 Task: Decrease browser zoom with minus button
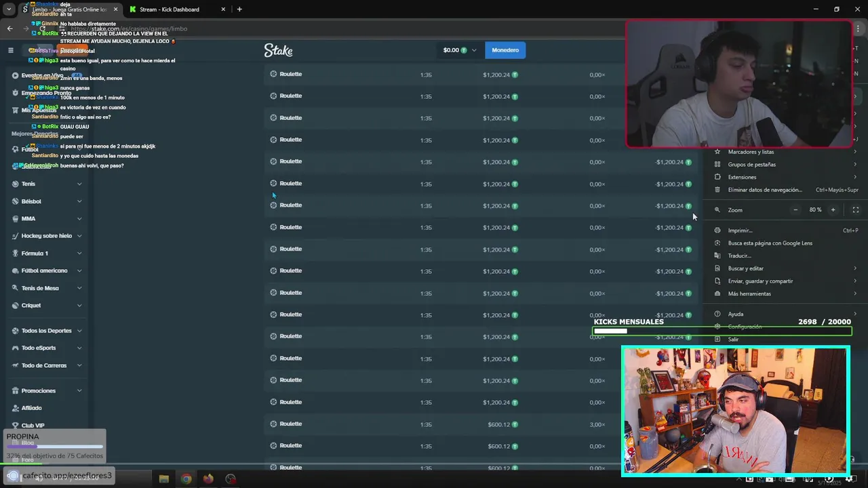[x=795, y=210]
